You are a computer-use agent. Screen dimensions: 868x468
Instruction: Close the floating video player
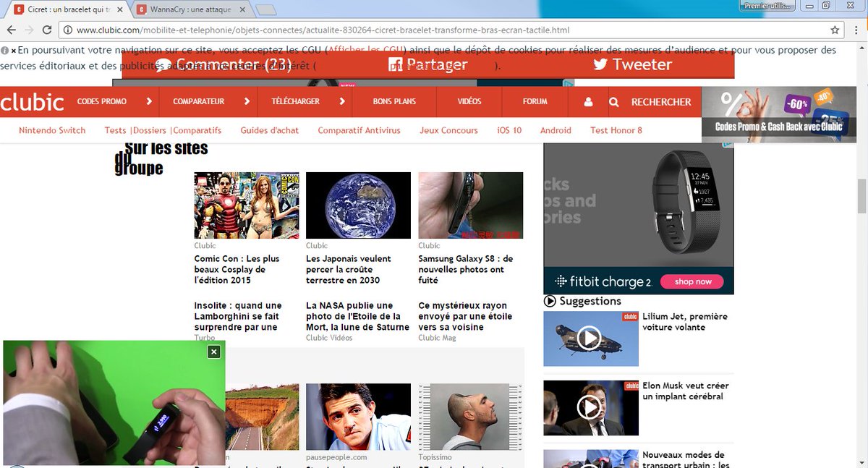(x=213, y=352)
